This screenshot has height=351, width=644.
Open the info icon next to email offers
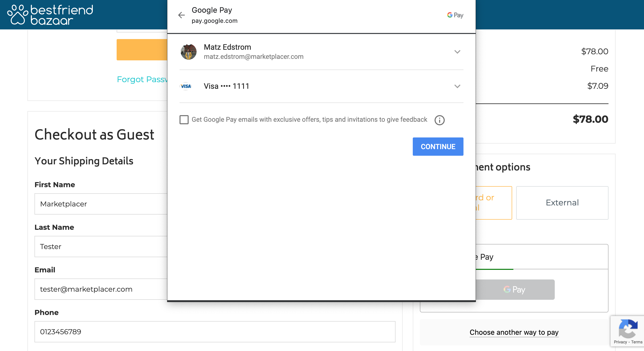pyautogui.click(x=439, y=120)
